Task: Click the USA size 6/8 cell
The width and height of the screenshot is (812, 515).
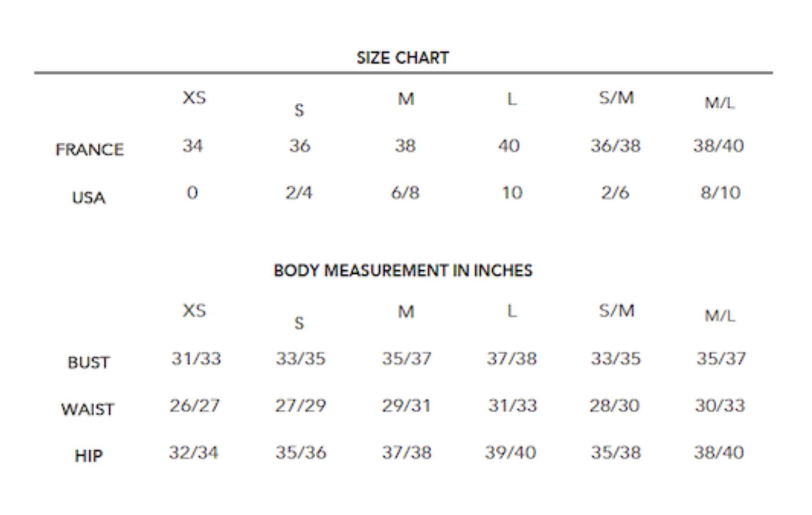Action: [x=405, y=193]
